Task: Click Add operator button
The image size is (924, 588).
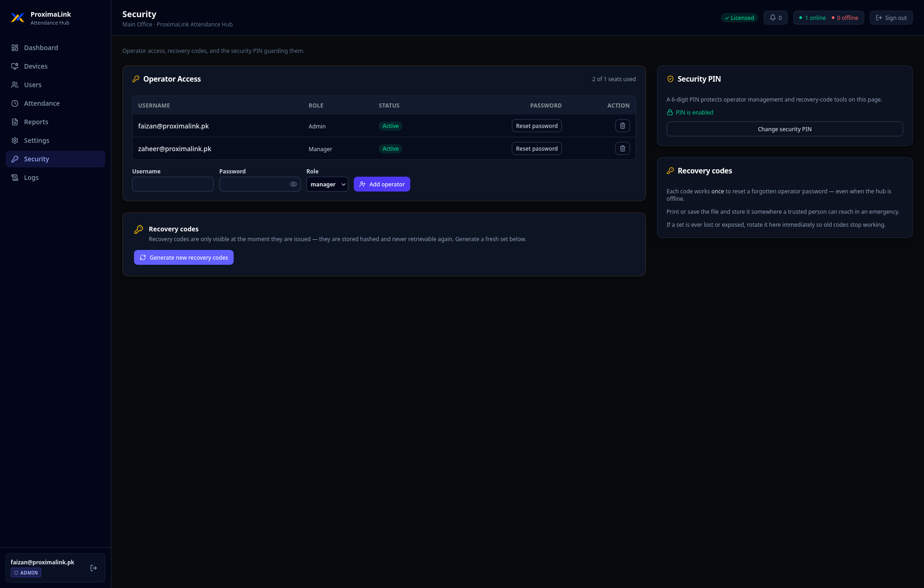Action: click(382, 184)
